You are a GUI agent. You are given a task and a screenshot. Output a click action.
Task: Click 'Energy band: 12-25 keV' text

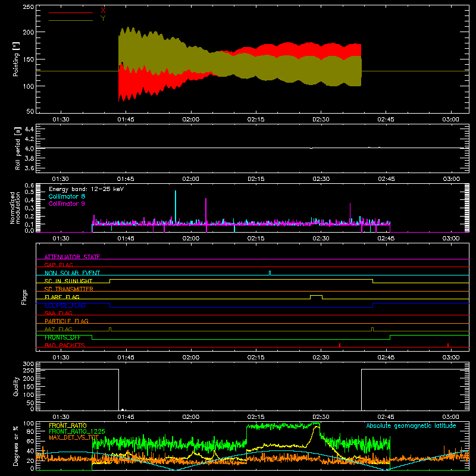(86, 189)
